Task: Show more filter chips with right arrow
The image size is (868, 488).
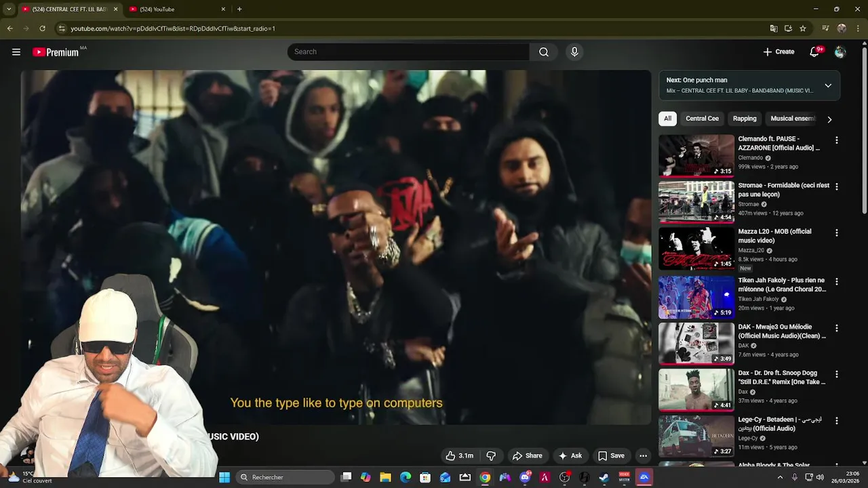Action: click(x=829, y=119)
